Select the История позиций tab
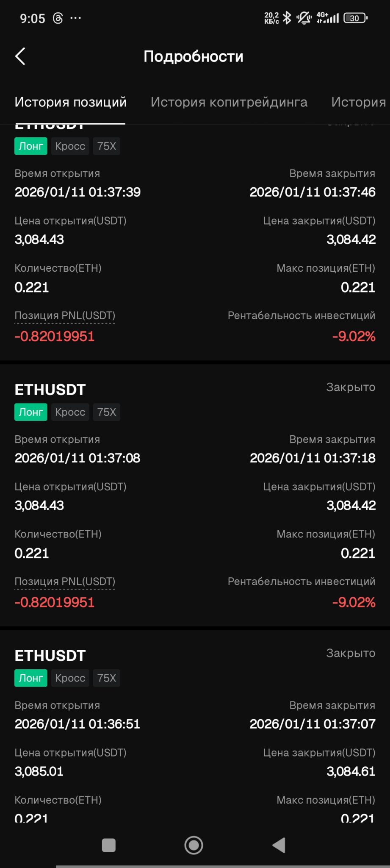 70,102
